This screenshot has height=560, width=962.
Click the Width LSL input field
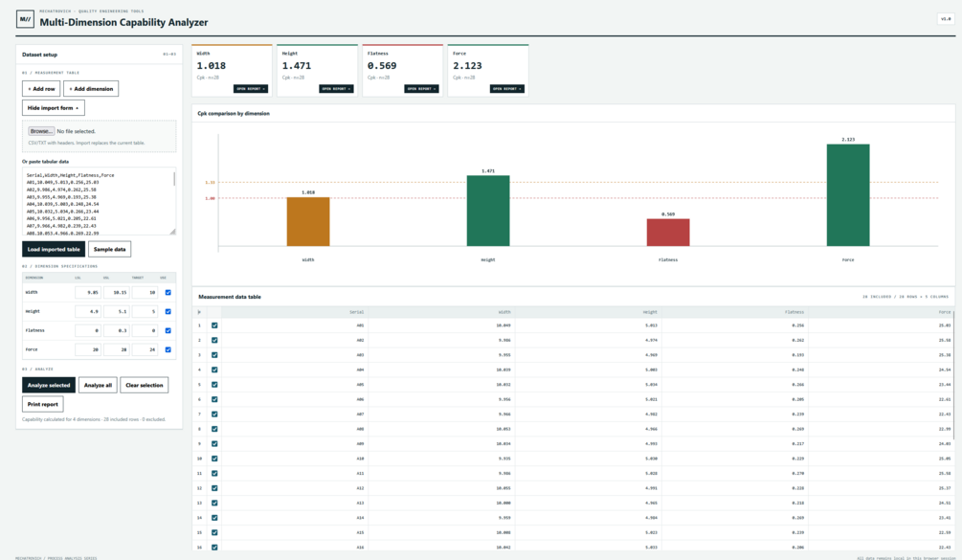(x=88, y=293)
